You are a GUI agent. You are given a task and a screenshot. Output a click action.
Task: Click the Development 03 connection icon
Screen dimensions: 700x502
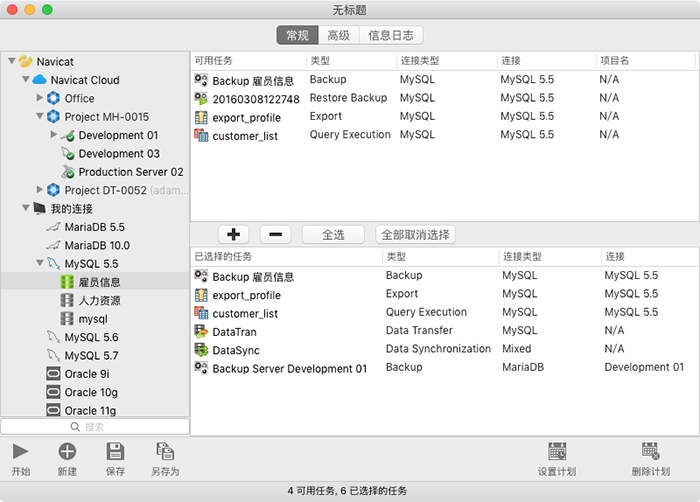[67, 153]
